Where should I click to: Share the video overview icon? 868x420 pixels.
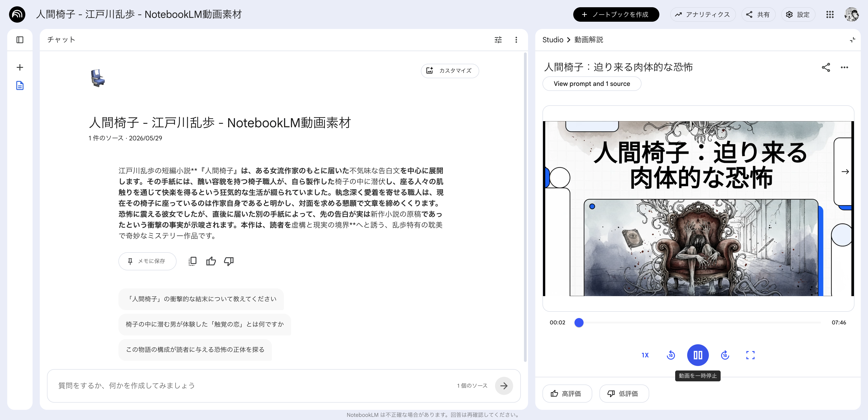(x=826, y=67)
